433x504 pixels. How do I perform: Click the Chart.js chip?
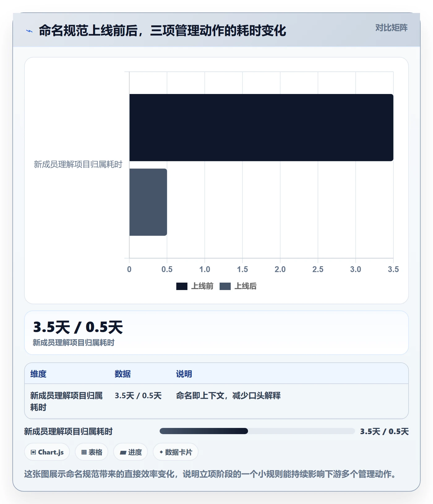pyautogui.click(x=47, y=452)
